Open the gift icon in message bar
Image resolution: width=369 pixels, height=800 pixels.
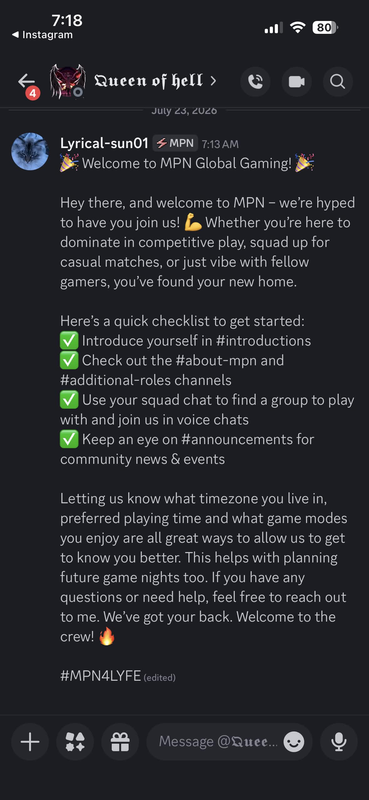[120, 741]
